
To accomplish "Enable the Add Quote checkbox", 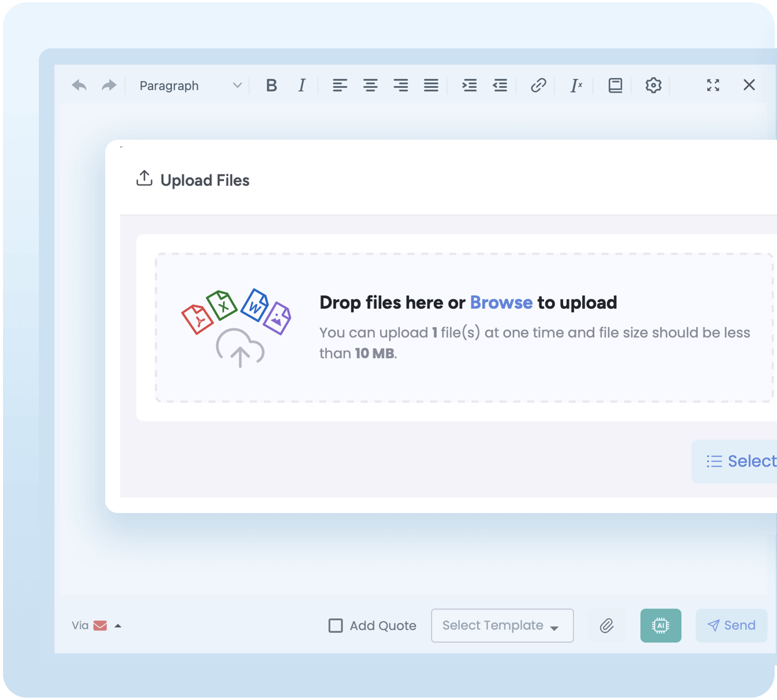I will pos(336,625).
